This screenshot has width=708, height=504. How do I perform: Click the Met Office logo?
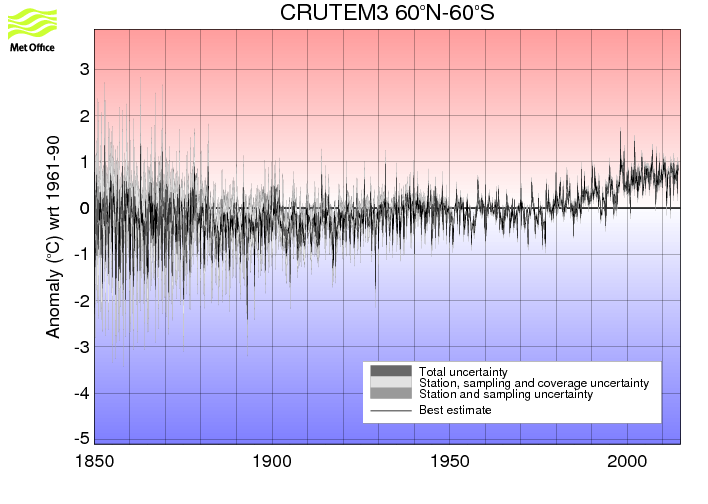coord(33,30)
